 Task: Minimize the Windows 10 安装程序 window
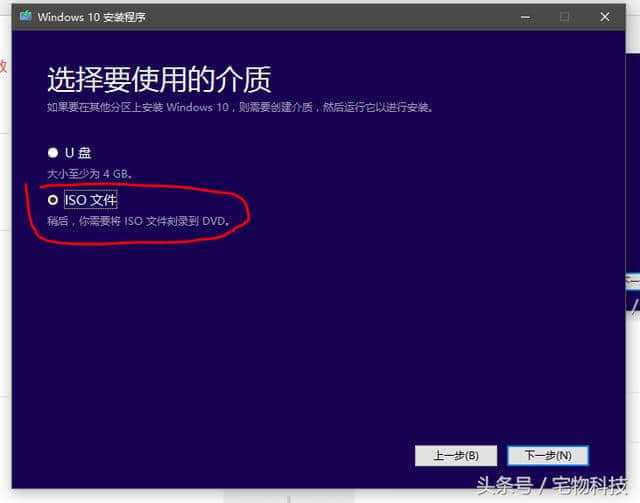[x=526, y=17]
